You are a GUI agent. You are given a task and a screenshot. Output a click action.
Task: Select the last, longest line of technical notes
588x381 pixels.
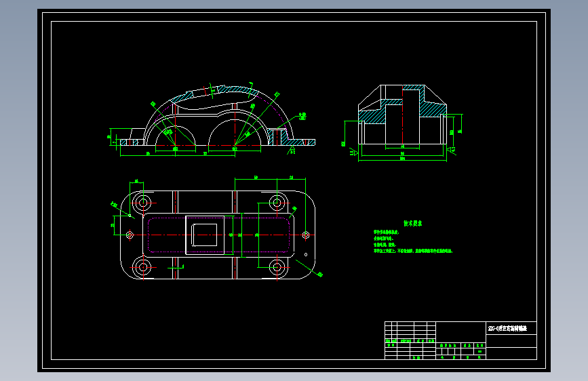click(413, 251)
